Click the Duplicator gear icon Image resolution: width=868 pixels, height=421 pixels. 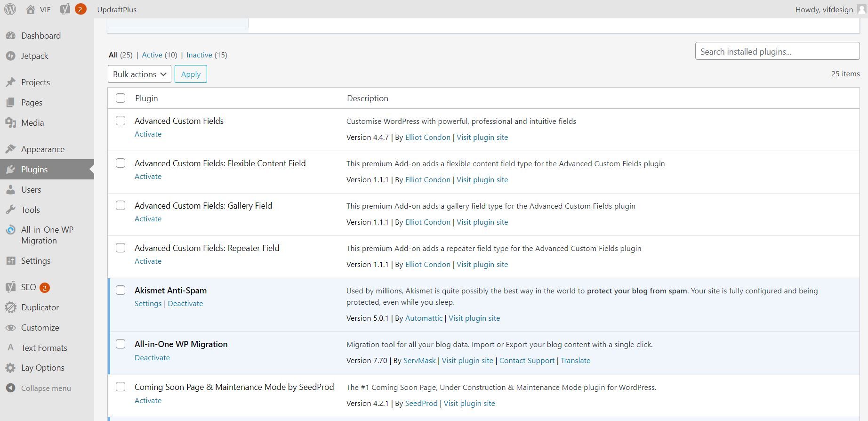[10, 308]
